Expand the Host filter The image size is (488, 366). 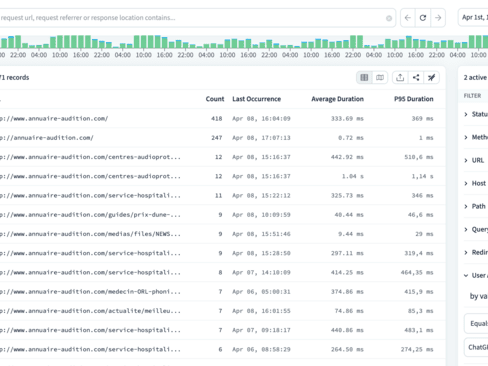click(x=476, y=183)
